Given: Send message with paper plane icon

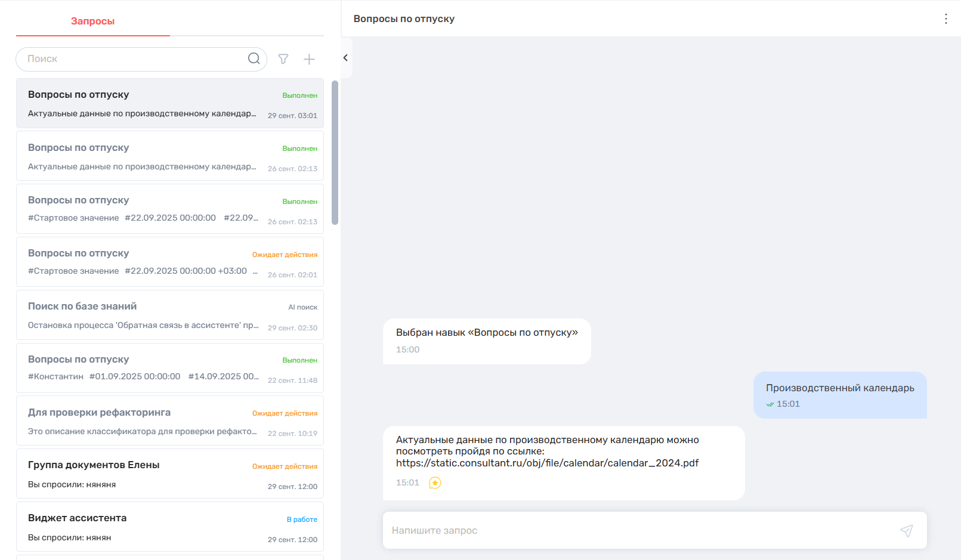Looking at the screenshot, I should 906,530.
